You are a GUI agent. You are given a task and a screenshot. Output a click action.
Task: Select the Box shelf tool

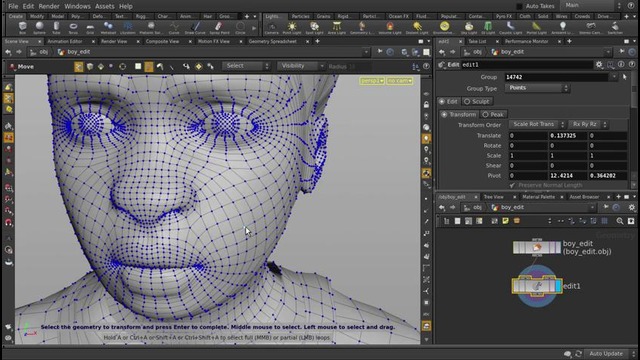click(22, 28)
